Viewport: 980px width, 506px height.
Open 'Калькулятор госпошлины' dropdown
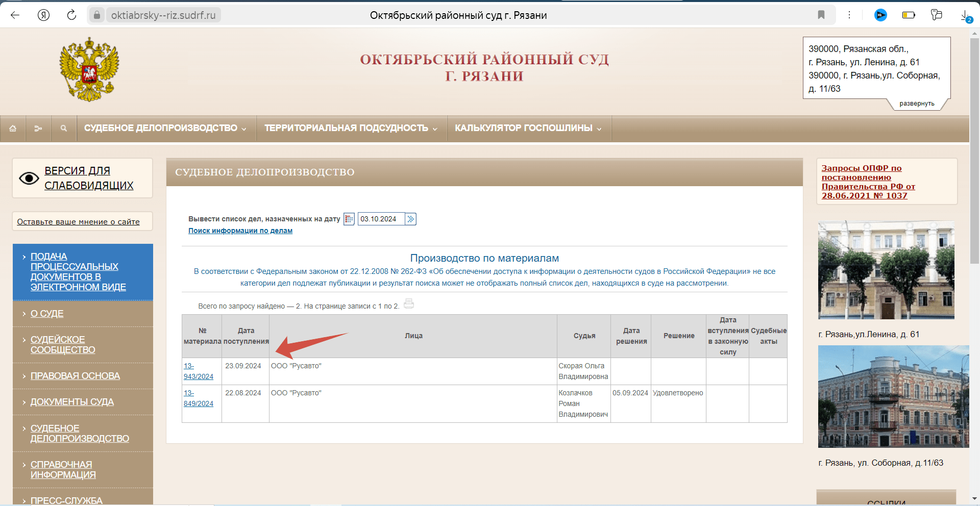point(528,129)
